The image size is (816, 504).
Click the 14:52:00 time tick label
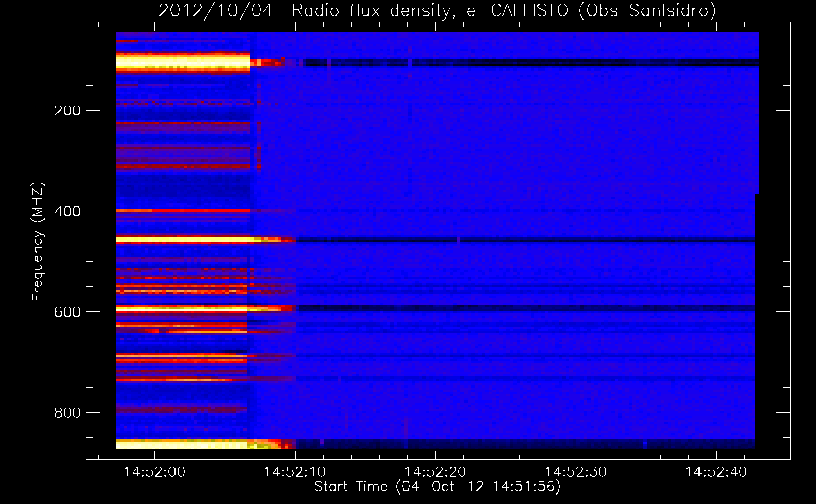154,472
